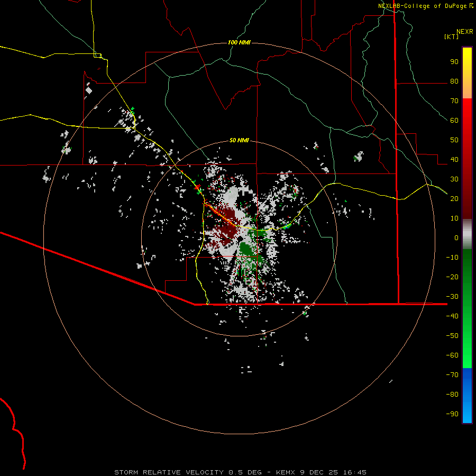Select the 40 value on velocity scale
476x476 pixels.
[454, 160]
